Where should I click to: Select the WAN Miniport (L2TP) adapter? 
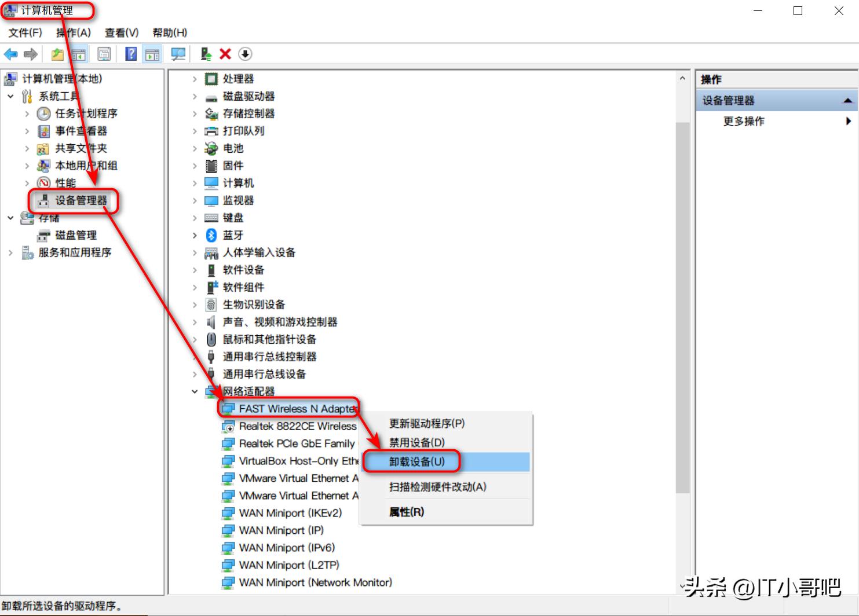[x=288, y=564]
